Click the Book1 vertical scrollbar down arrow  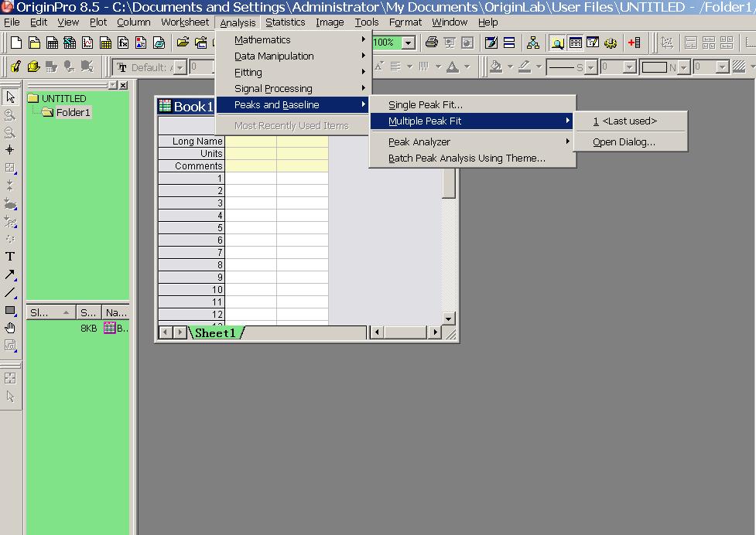point(448,319)
